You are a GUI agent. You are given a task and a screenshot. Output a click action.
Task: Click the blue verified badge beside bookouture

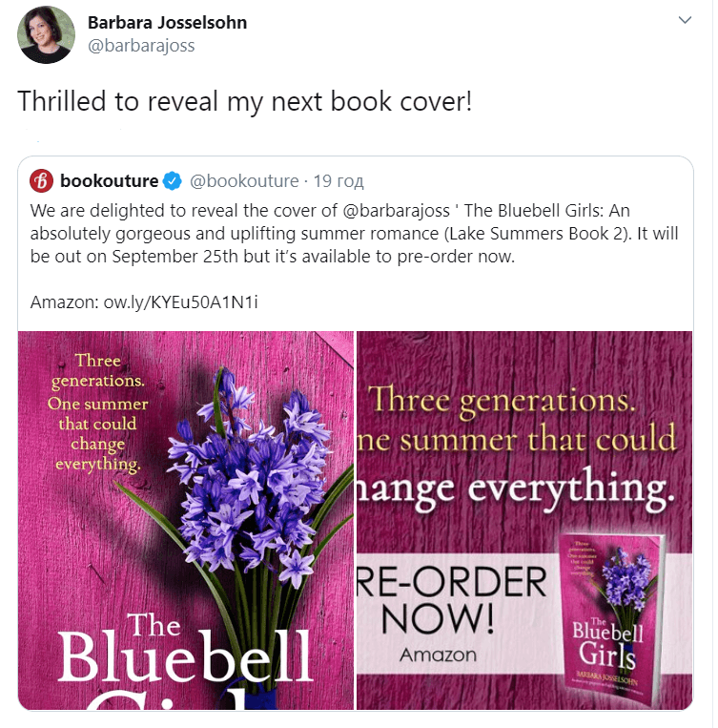[x=173, y=181]
